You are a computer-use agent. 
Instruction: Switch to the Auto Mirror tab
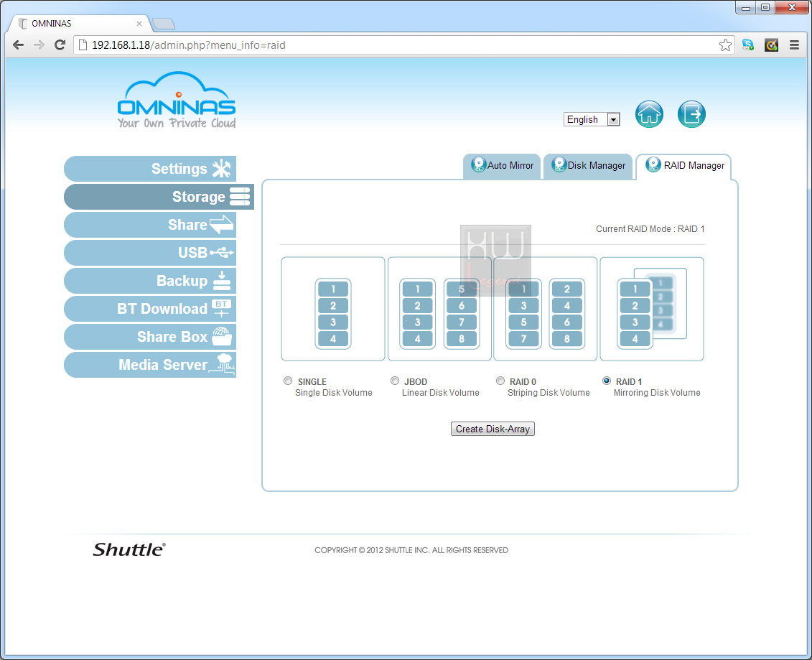(x=502, y=166)
